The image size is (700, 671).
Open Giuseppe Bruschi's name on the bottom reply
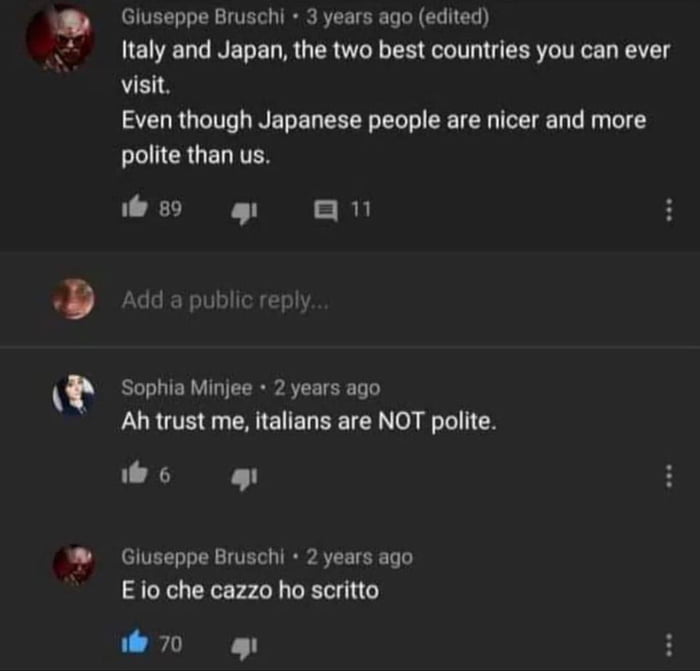(203, 557)
